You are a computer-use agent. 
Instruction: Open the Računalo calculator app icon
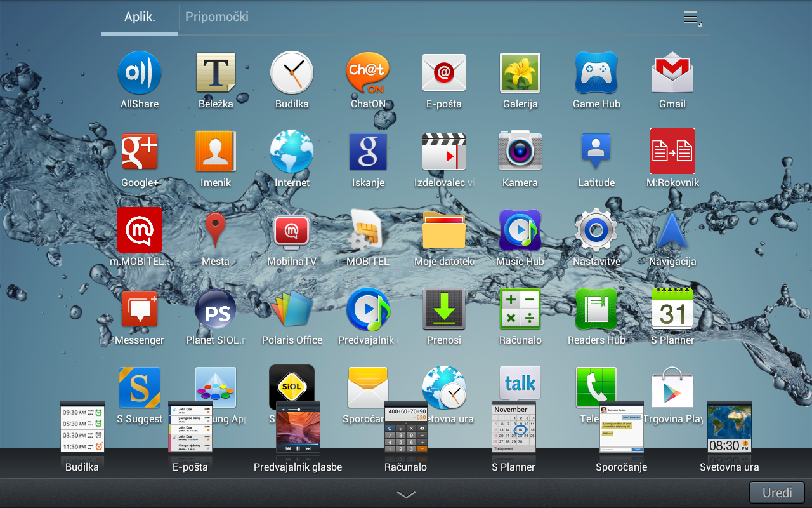[x=520, y=309]
